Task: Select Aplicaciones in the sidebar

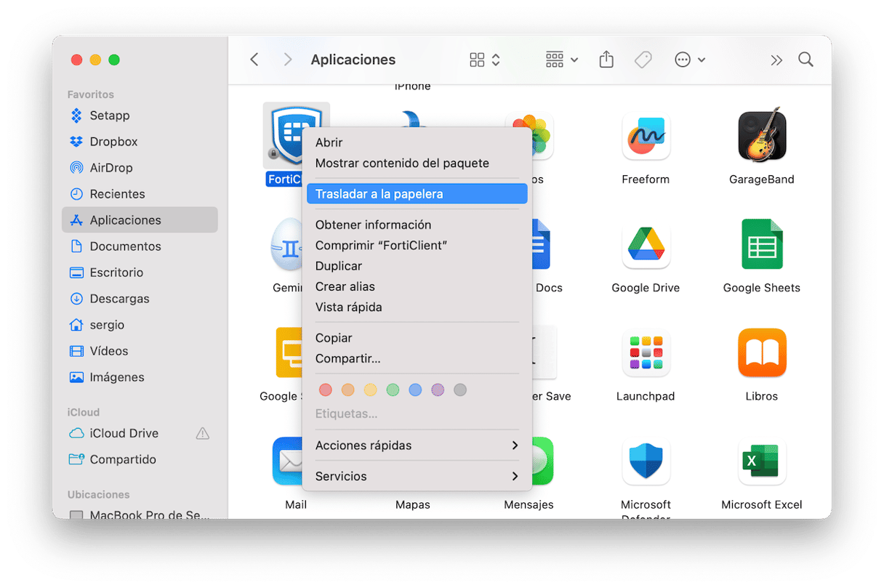Action: [x=140, y=220]
